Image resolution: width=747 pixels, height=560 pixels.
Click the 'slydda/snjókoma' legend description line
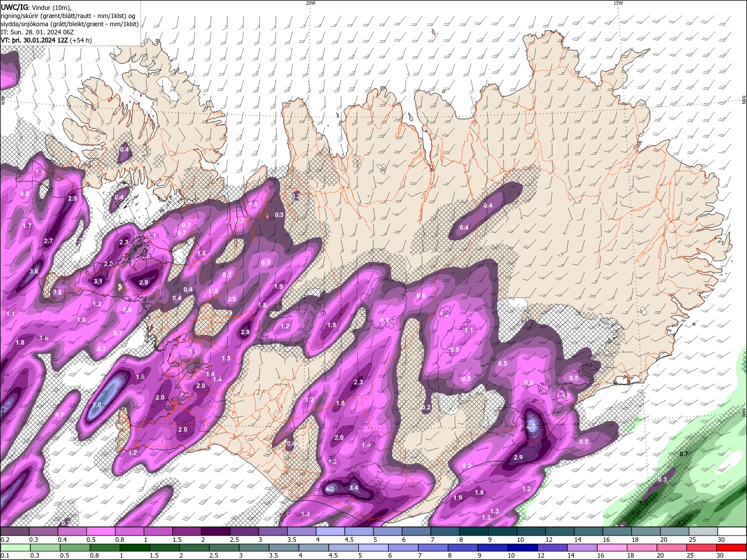69,24
